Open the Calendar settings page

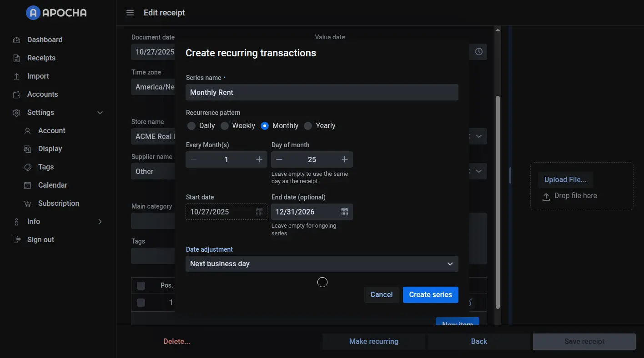tap(52, 185)
